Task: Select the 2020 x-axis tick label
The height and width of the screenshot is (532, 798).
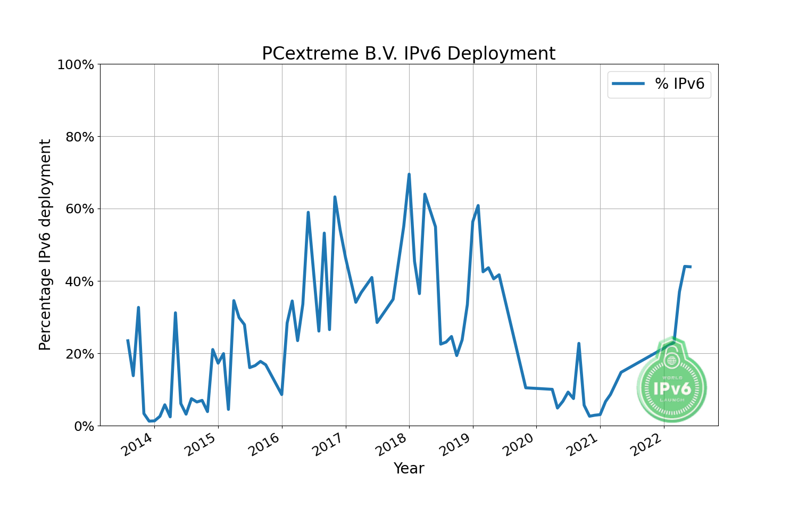Action: point(519,445)
